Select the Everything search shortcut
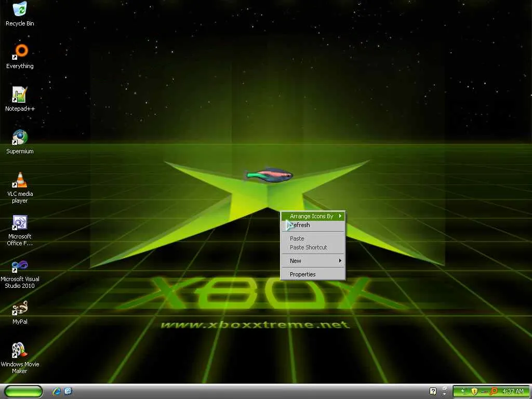532x399 pixels. (20, 56)
